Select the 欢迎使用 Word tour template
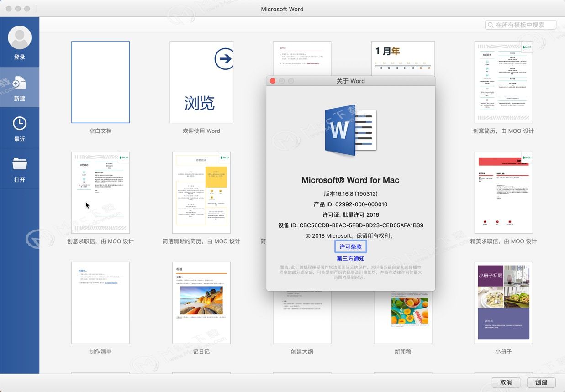This screenshot has height=392, width=565. pyautogui.click(x=201, y=82)
